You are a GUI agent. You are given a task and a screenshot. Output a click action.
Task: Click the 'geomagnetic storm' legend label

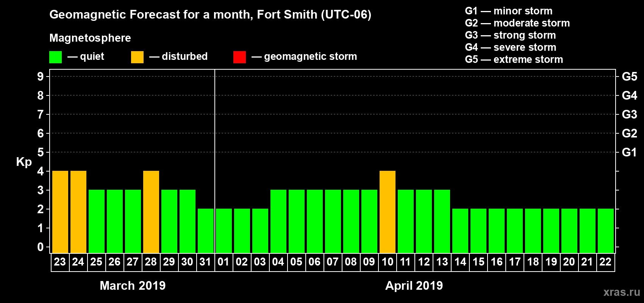tap(311, 57)
